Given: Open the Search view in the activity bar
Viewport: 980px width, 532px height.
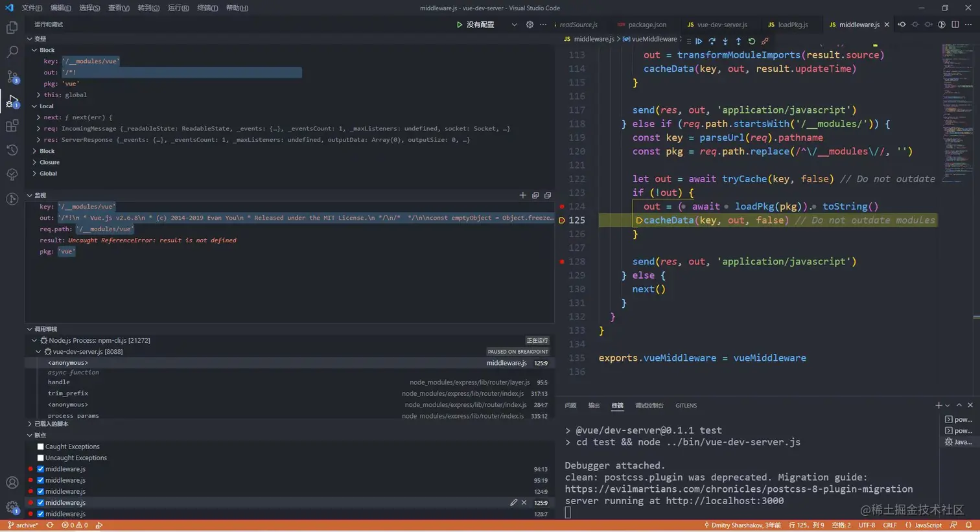Looking at the screenshot, I should 12,52.
